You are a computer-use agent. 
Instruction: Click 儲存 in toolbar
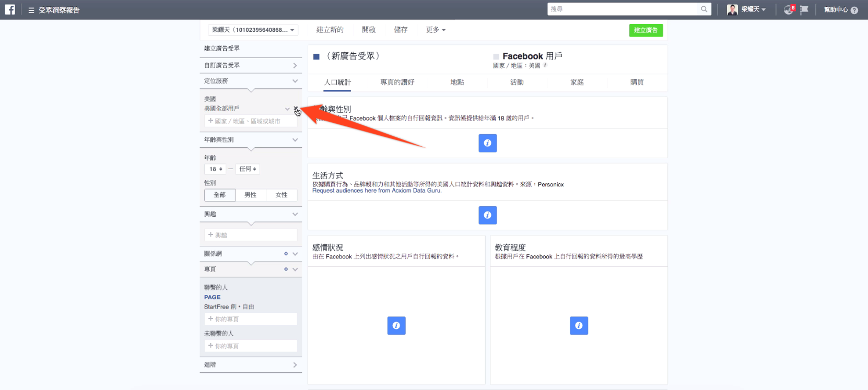(401, 30)
